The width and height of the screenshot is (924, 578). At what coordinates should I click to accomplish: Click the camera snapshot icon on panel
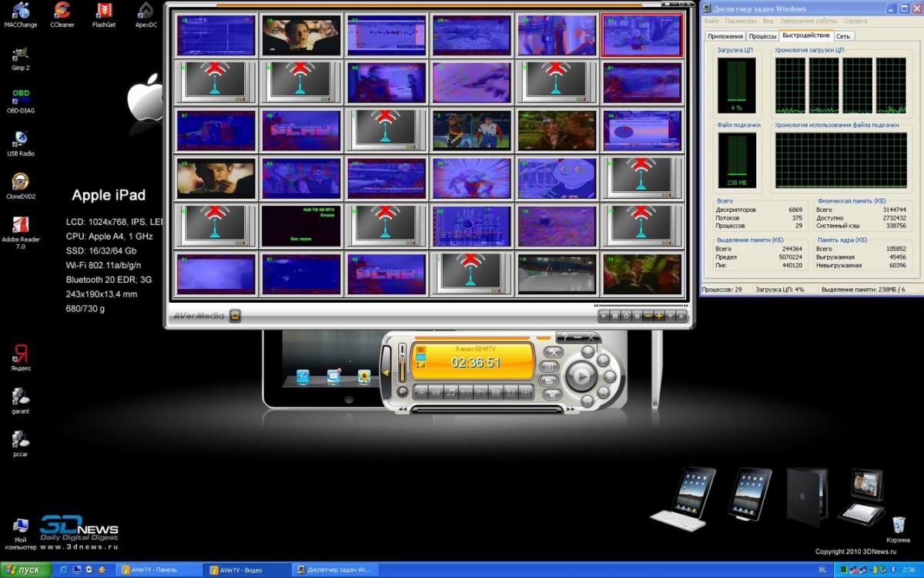[497, 392]
